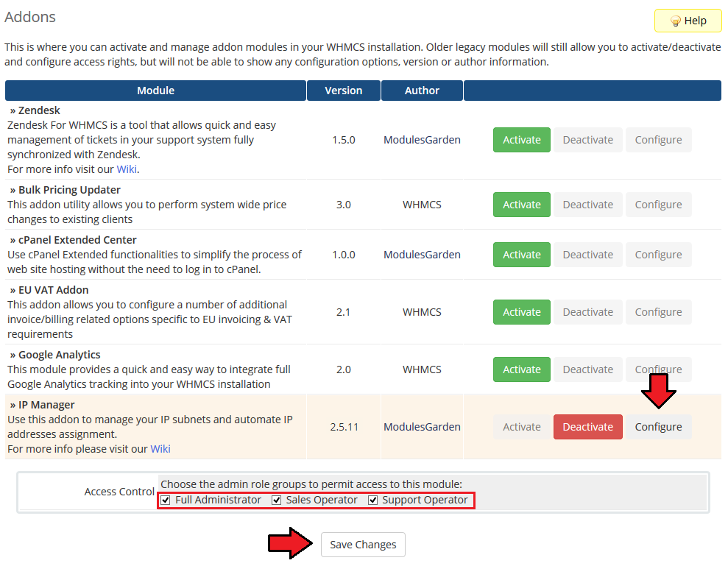Click the Author column header
Viewport: 728px width, 566px height.
pyautogui.click(x=422, y=91)
